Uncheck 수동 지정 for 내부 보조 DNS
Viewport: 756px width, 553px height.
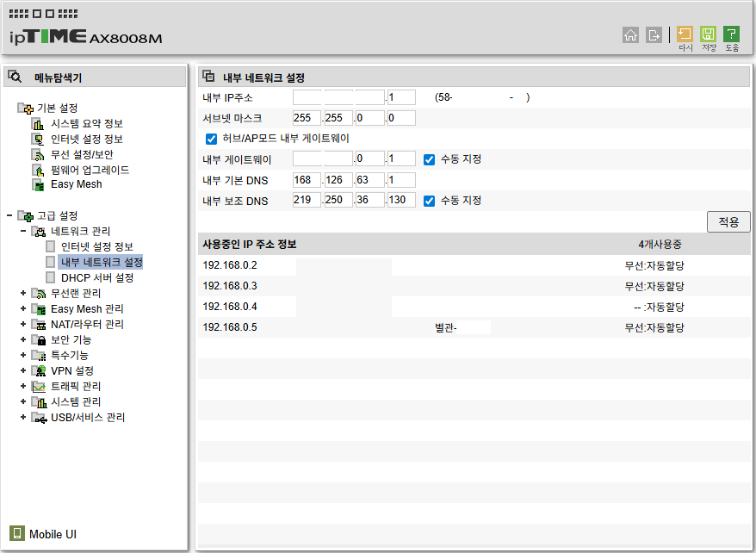point(429,201)
